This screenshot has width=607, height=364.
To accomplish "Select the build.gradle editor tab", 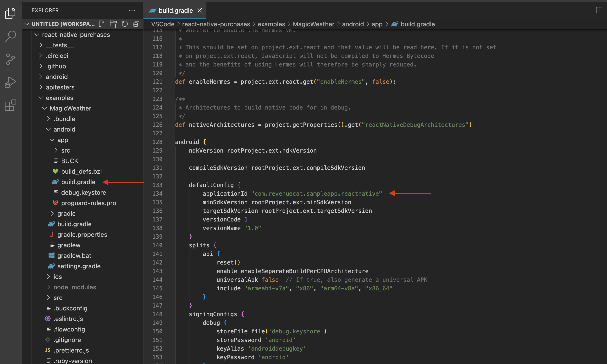I will (175, 10).
